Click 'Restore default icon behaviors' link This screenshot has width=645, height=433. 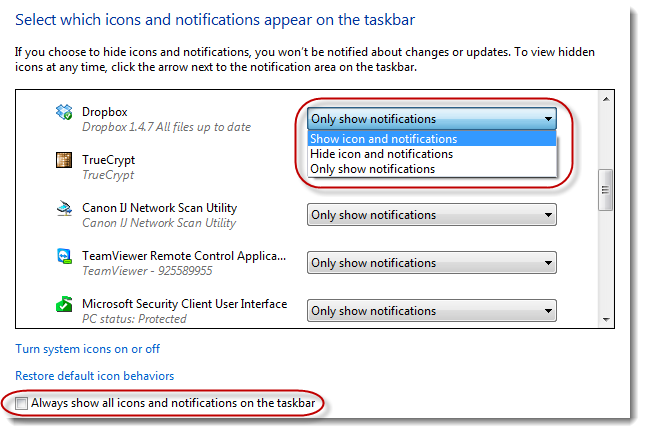pos(95,376)
